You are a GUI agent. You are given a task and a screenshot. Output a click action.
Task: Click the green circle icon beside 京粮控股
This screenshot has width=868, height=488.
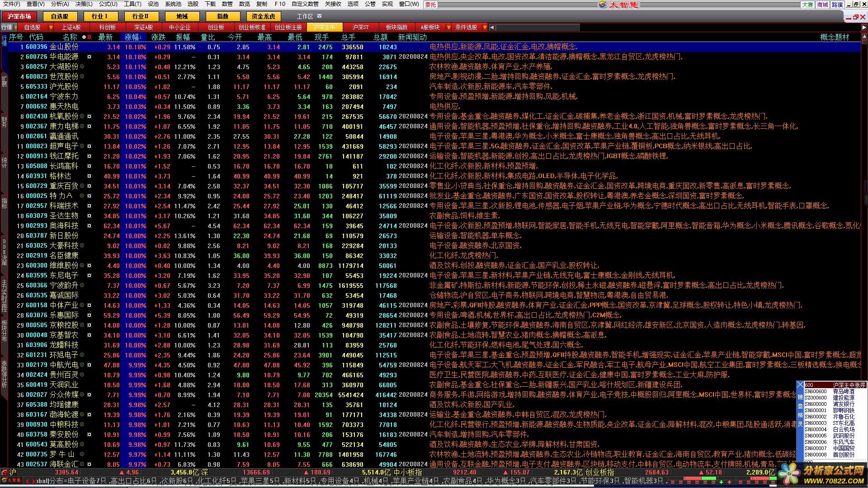[x=82, y=325]
